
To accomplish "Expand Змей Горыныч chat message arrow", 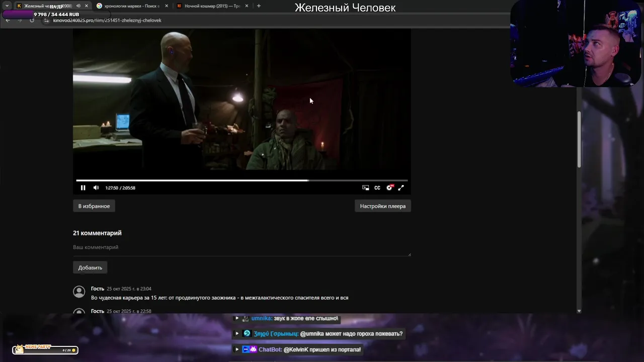I will [x=237, y=333].
